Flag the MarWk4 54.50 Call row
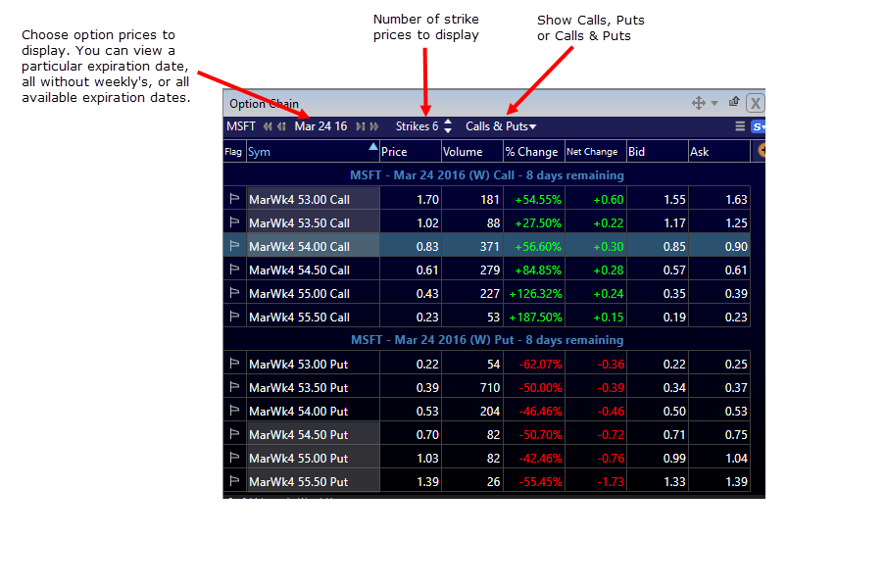 [234, 269]
